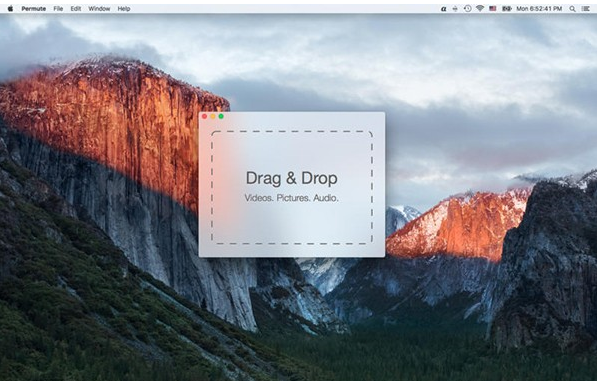Open the Wi-Fi status menu
597x381 pixels.
tap(480, 8)
